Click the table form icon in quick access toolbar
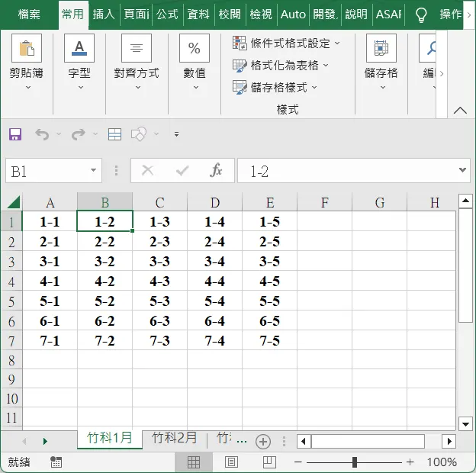Viewport: 476px width, 473px height. coord(114,134)
